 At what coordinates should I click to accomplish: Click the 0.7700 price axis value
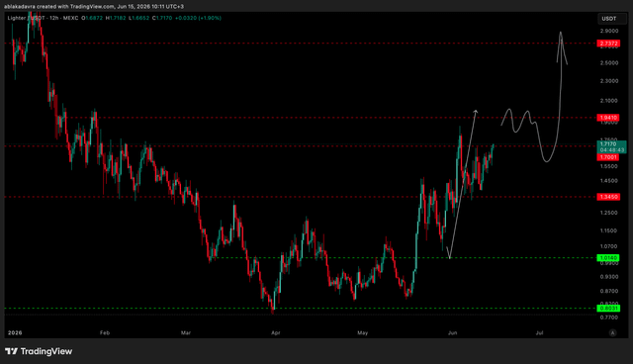[x=609, y=318]
